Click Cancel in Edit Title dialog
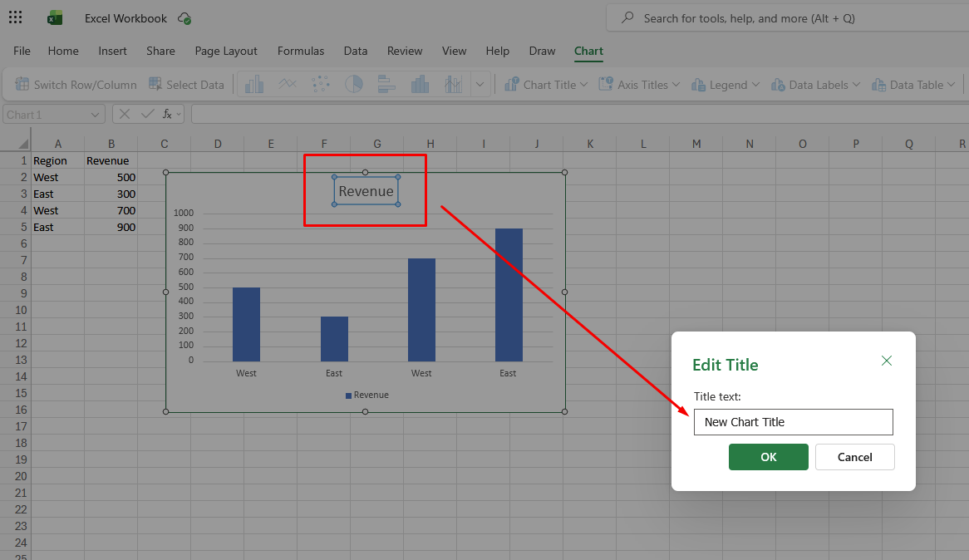This screenshot has height=560, width=969. [x=854, y=457]
